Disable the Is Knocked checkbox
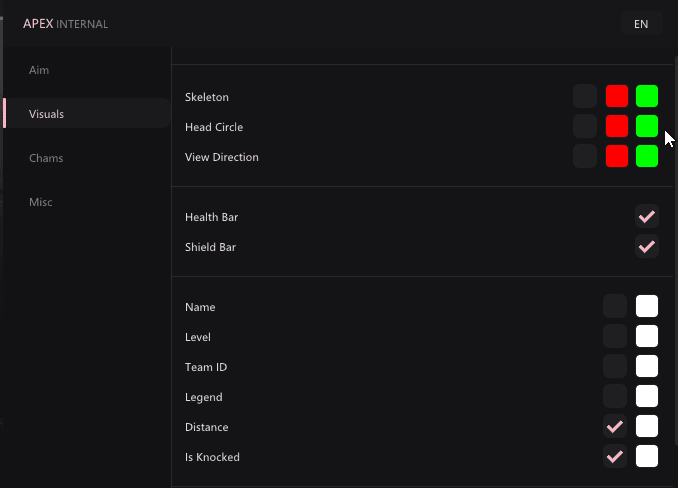Screen dimensions: 678x488 pyautogui.click(x=615, y=456)
